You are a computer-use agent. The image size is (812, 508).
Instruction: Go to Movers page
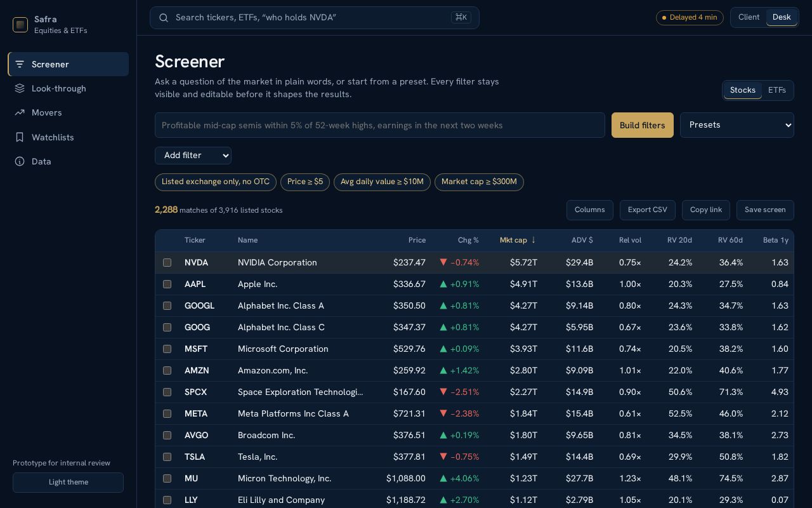click(69, 112)
